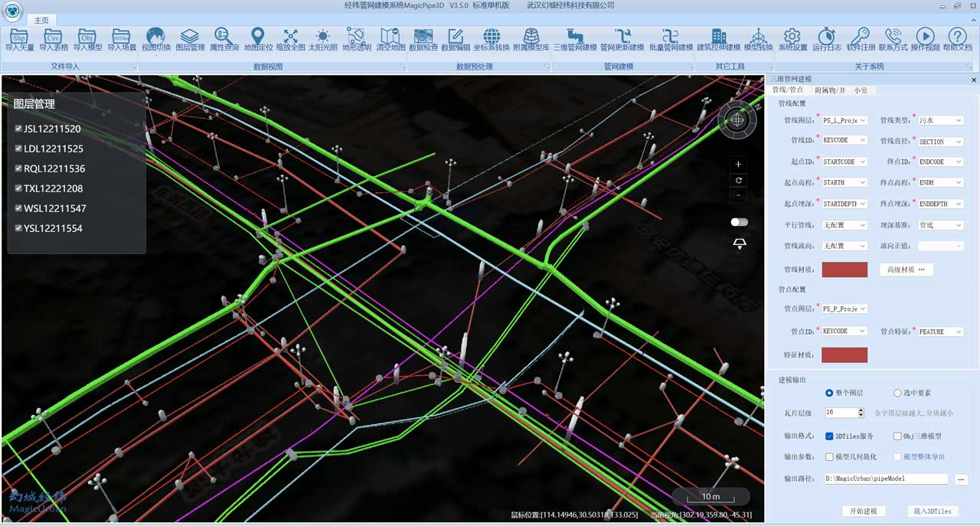980x526 pixels.
Task: Click the 管线材质 red color swatch
Action: click(844, 270)
